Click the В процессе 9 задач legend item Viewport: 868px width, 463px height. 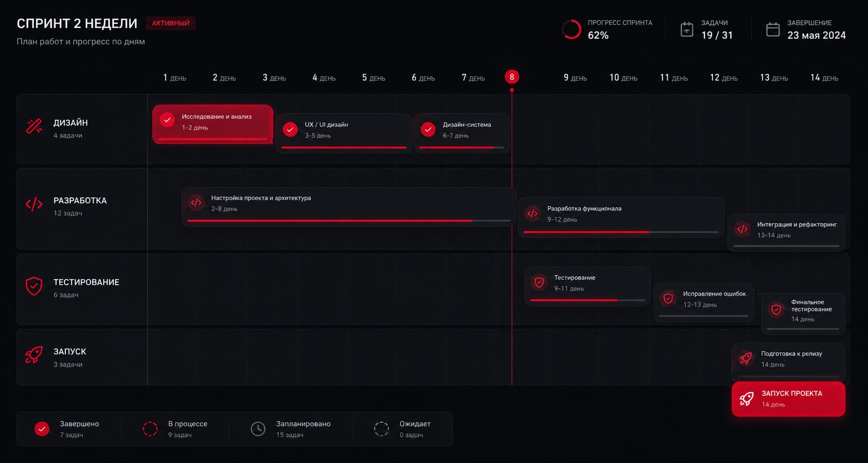[175, 429]
